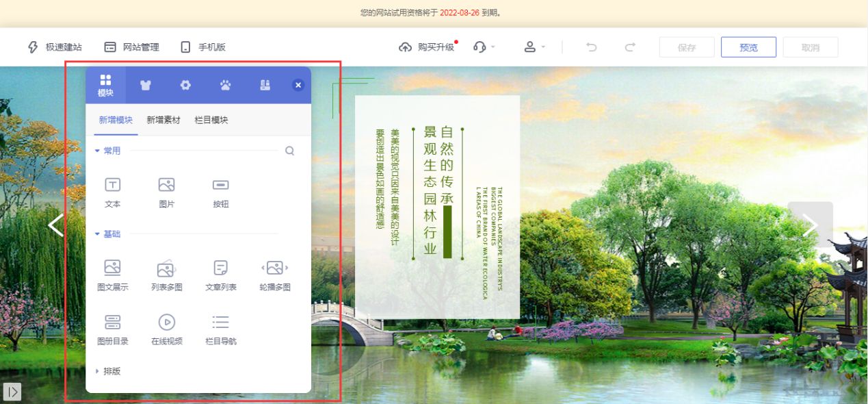Switch to 栏目模块 tab
This screenshot has width=868, height=404.
(x=211, y=120)
